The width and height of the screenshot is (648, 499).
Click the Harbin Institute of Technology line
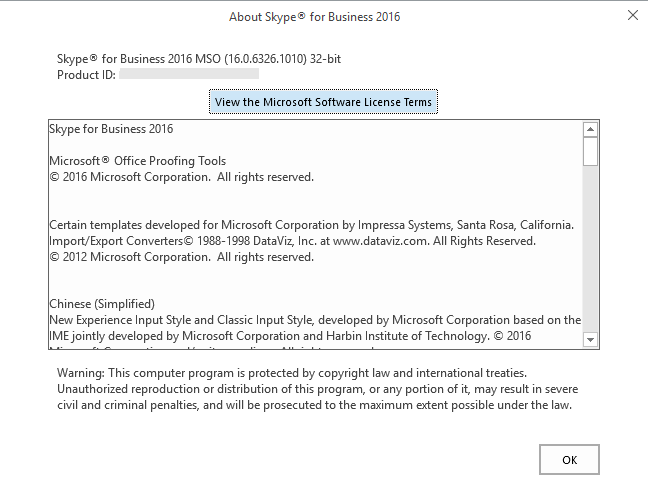tap(290, 336)
